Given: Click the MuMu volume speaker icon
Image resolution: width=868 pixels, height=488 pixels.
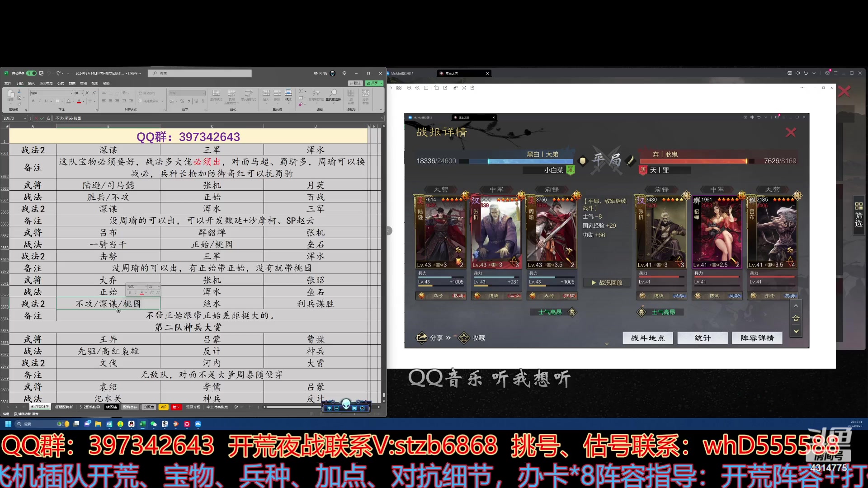Looking at the screenshot, I should tap(797, 73).
